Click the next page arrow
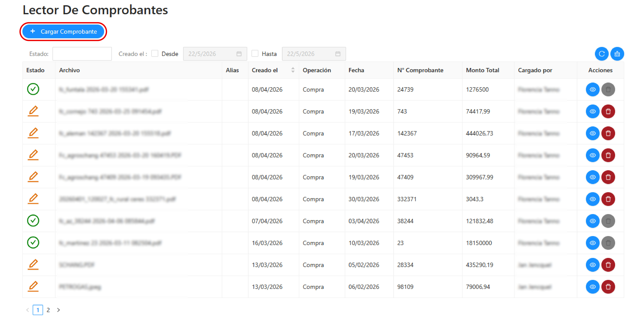This screenshot has height=319, width=644. click(58, 310)
